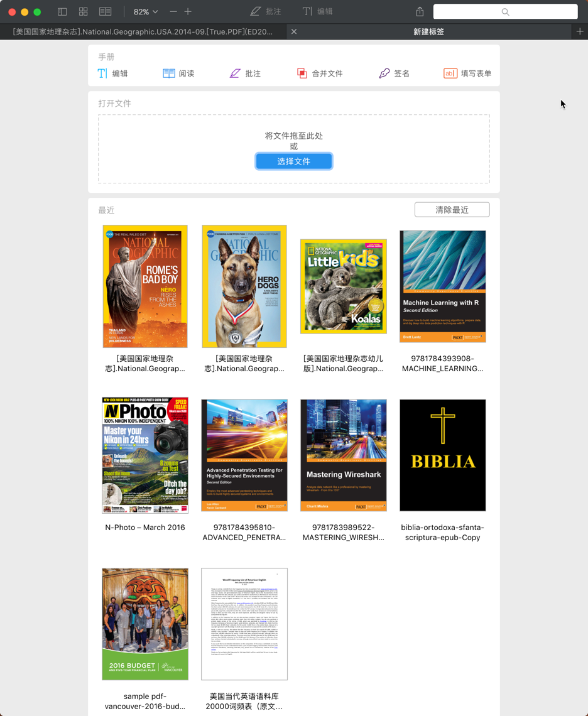588x716 pixels.
Task: Select filename 9781784395810-ADVANCED_PENETRA...
Action: 244,533
